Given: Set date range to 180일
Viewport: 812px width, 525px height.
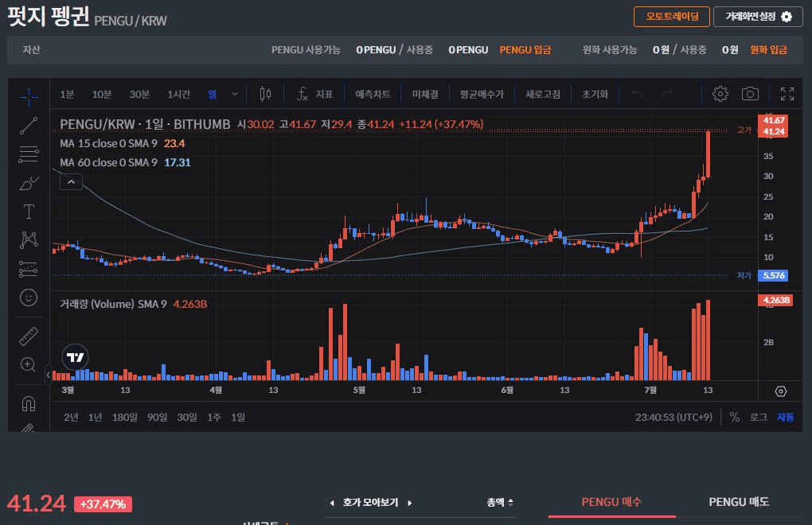Looking at the screenshot, I should (125, 417).
